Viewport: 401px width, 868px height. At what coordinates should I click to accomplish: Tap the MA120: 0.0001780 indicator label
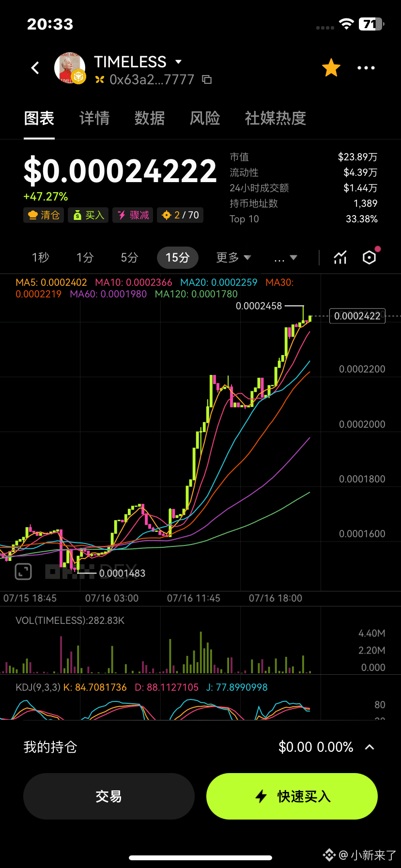click(196, 294)
